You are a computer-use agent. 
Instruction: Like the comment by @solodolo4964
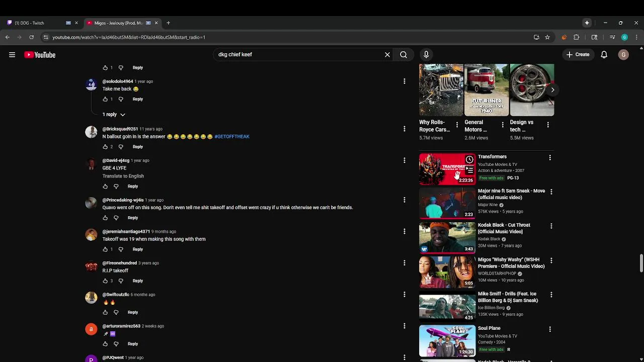pos(105,99)
